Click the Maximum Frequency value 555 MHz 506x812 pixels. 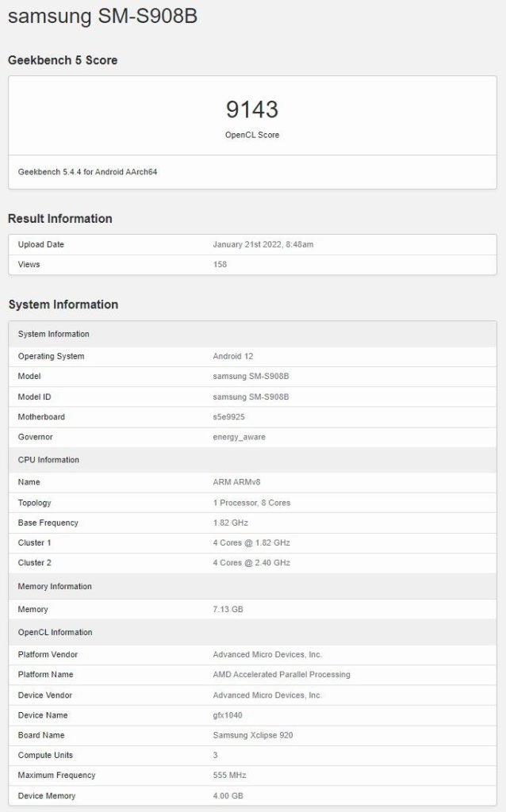tap(229, 776)
